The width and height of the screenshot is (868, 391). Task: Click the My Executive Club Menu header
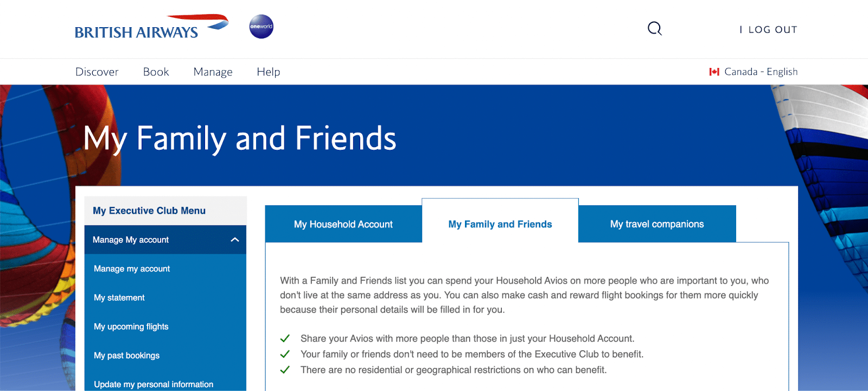coord(149,211)
